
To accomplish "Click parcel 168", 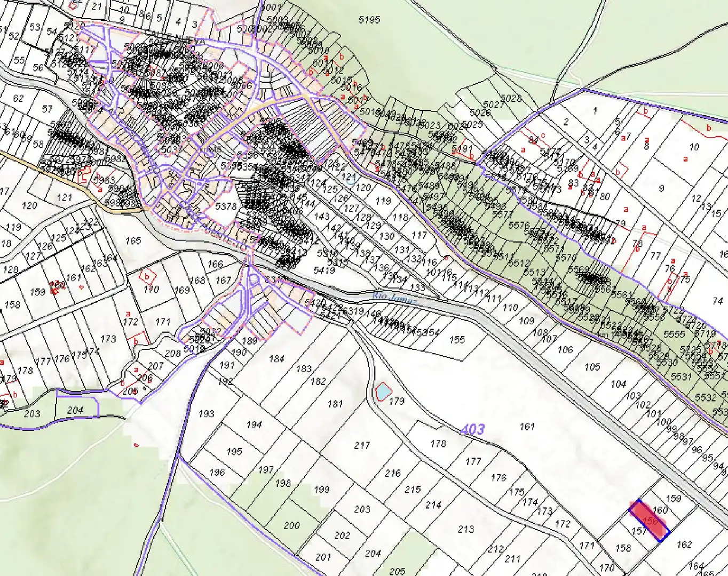I will pos(197,280).
